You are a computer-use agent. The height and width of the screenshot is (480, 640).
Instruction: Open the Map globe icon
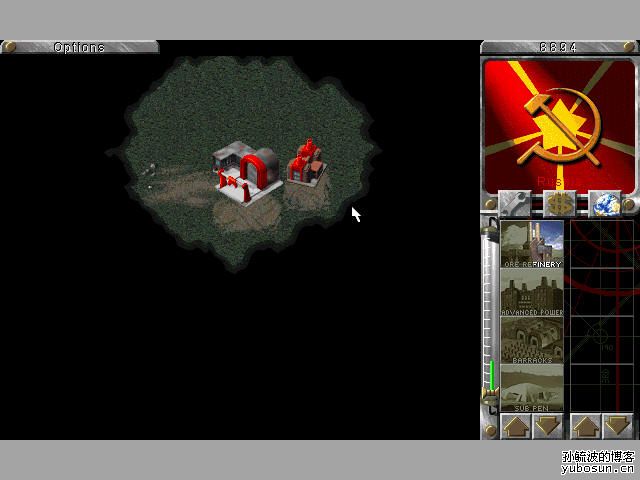[605, 204]
